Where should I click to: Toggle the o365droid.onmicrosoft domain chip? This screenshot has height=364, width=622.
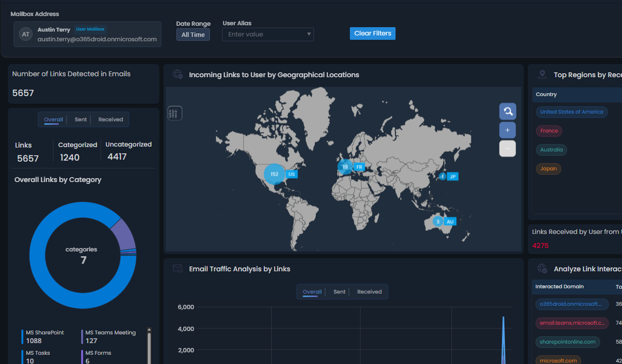click(x=571, y=304)
